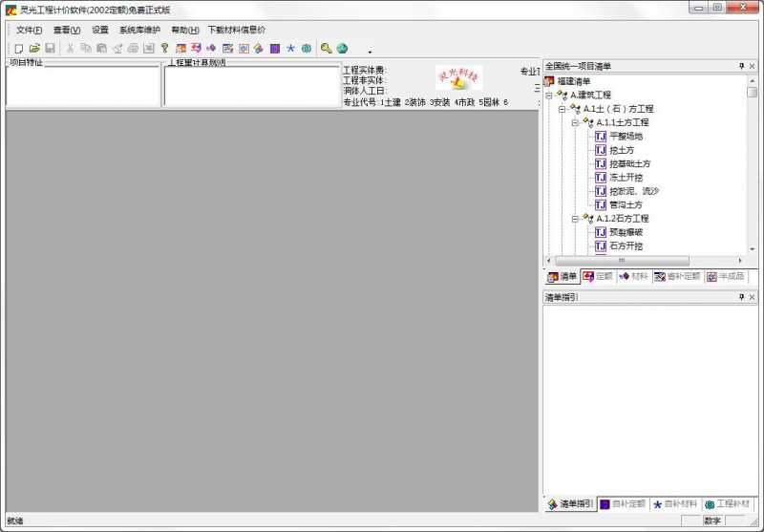Viewport: 764px width, 532px height.
Task: Open the 系统库维护 menu
Action: click(x=139, y=30)
